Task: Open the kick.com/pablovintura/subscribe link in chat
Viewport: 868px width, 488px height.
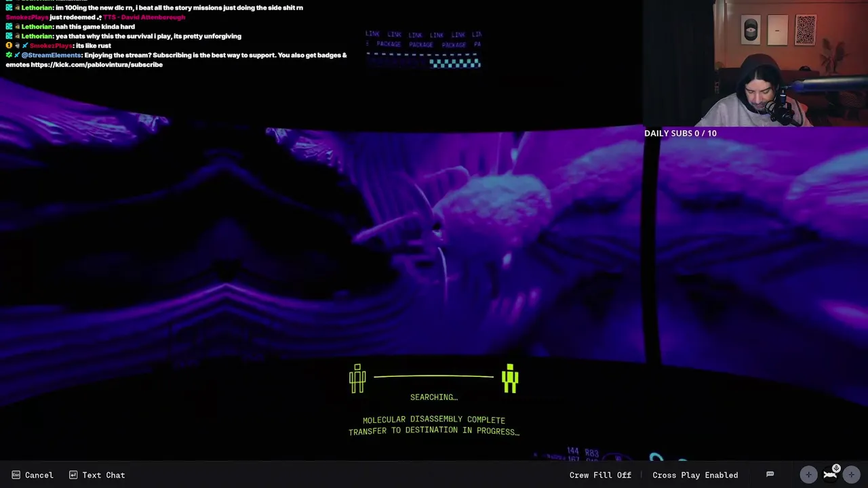Action: 96,64
